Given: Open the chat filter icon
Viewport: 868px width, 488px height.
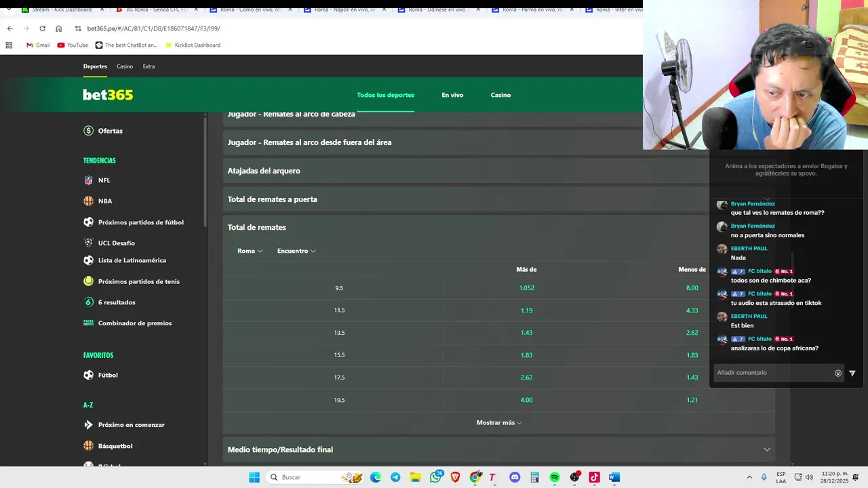Looking at the screenshot, I should (x=852, y=373).
